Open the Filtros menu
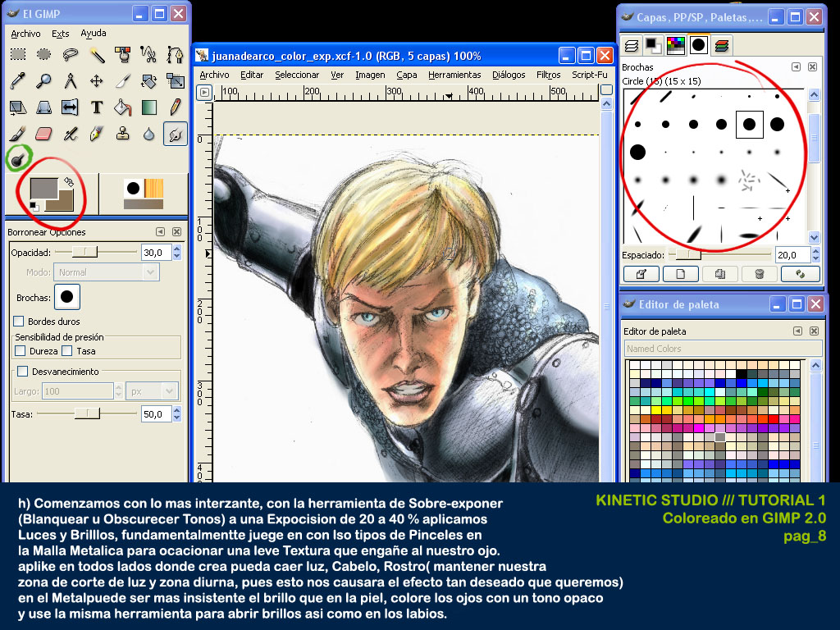Image resolution: width=840 pixels, height=630 pixels. [x=549, y=75]
